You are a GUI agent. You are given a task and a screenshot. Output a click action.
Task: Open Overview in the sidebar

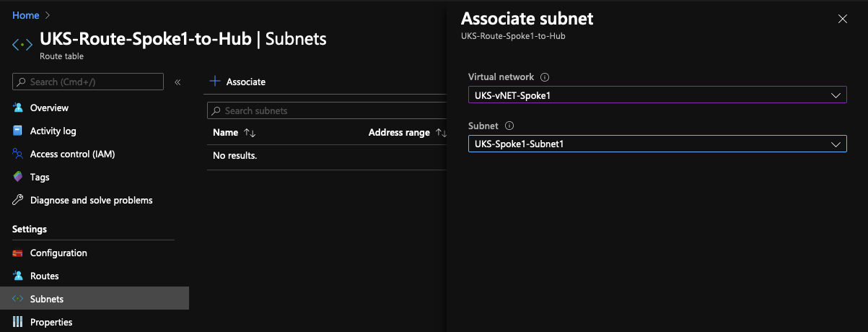[x=49, y=108]
